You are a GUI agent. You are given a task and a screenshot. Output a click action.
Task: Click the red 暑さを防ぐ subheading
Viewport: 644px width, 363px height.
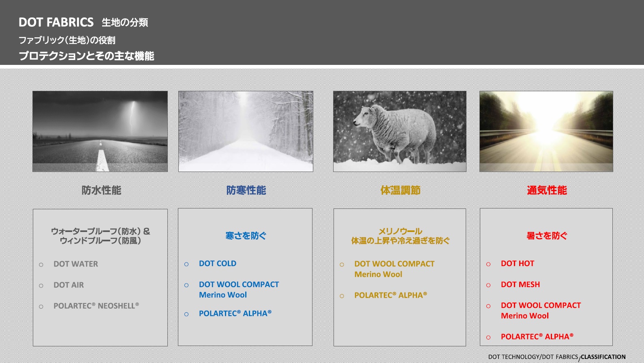tap(547, 236)
